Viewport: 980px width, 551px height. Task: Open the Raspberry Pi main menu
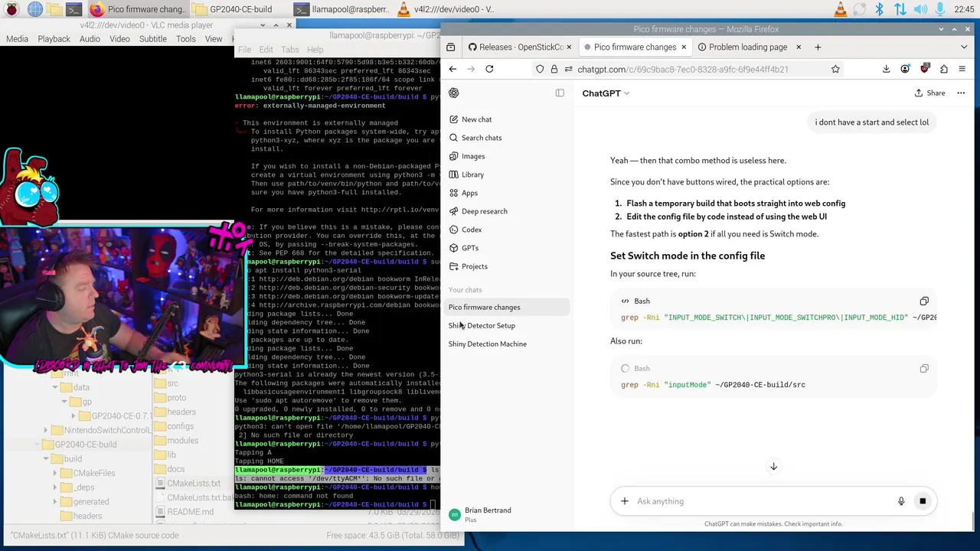point(11,9)
